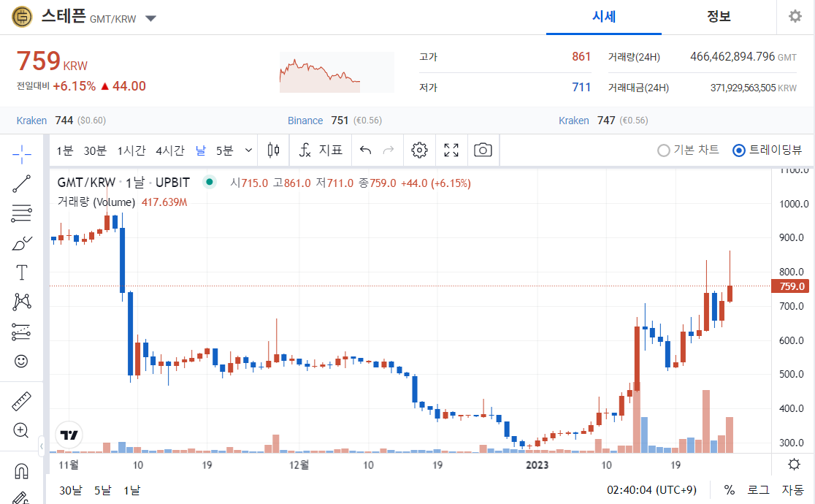The width and height of the screenshot is (815, 504).
Task: Click the 스테픈 GMT coin logo
Action: pyautogui.click(x=22, y=17)
